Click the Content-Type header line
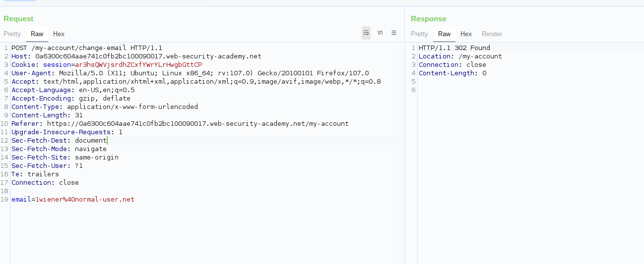Screen dimensions: 644x264 [x=105, y=106]
